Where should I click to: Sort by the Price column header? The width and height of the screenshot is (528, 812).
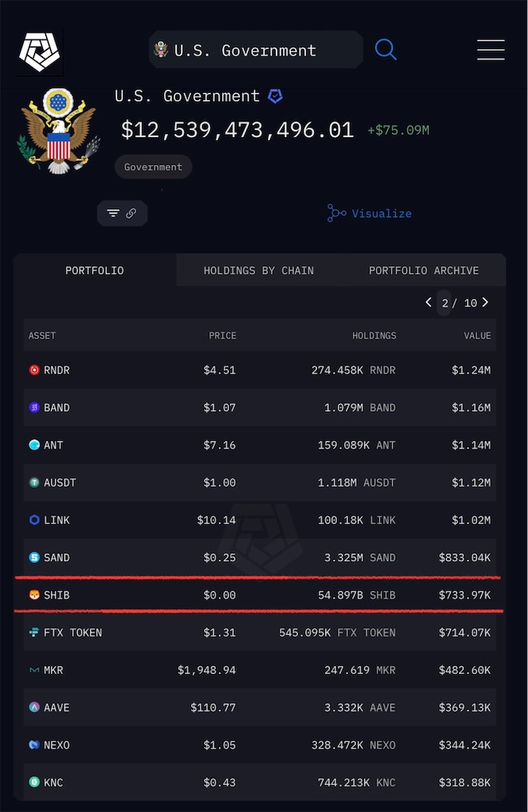[222, 335]
